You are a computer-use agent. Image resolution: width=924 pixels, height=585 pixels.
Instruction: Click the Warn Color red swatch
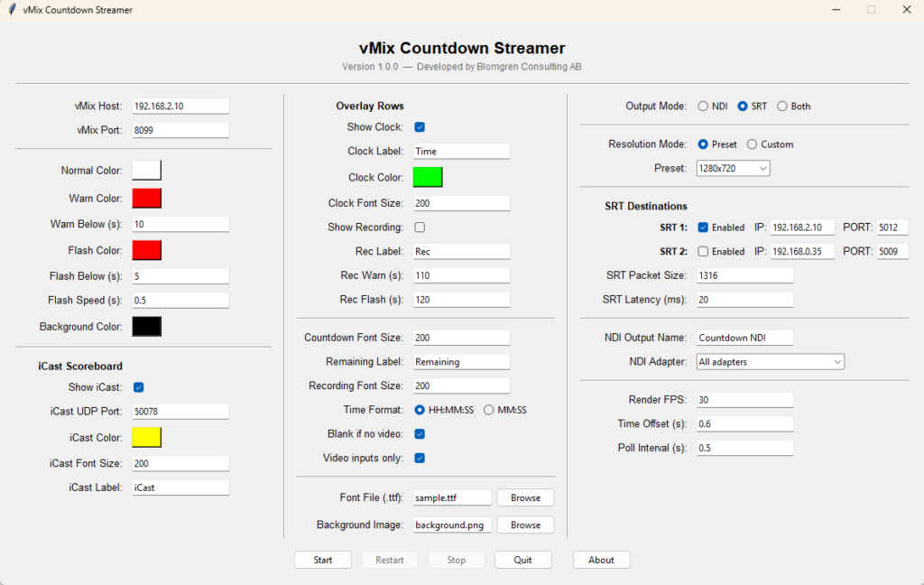[147, 198]
